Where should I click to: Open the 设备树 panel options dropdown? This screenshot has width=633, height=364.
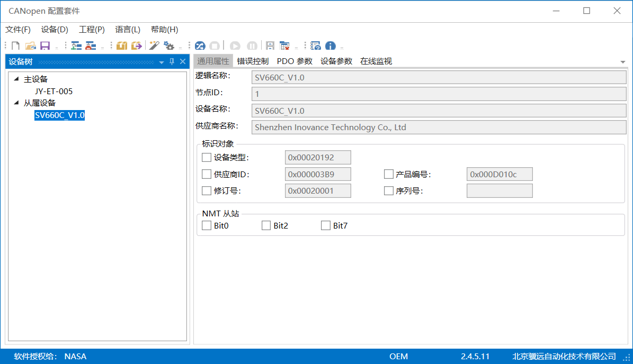[162, 62]
